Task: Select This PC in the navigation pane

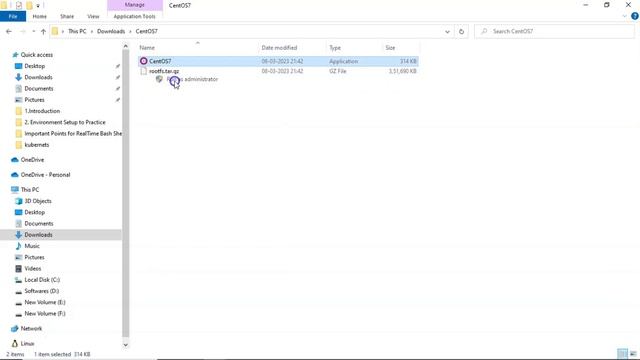Action: tap(30, 190)
